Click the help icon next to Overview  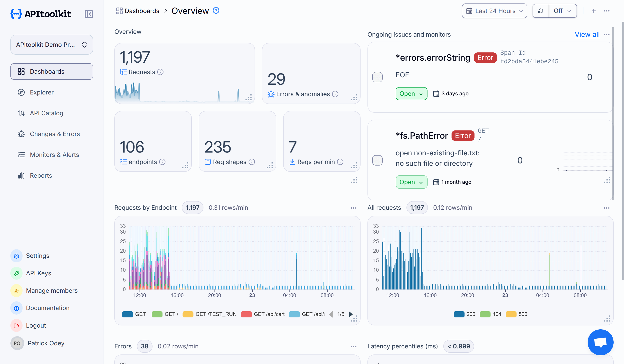click(x=216, y=10)
